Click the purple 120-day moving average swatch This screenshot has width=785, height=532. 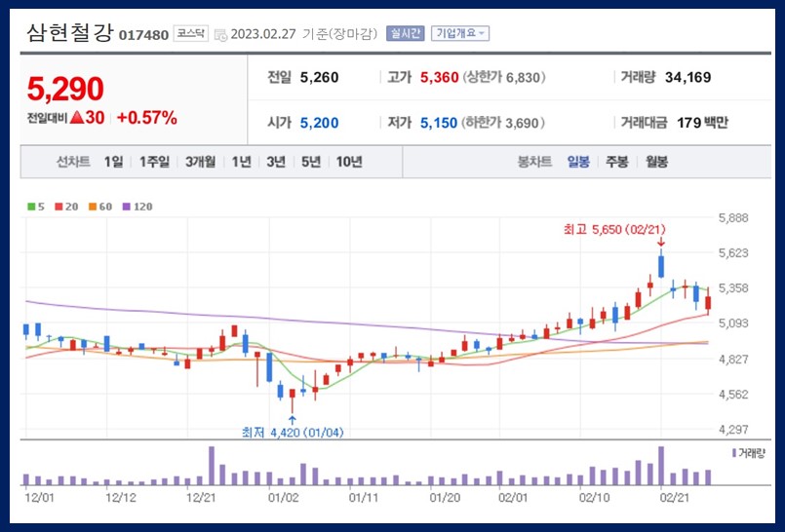126,207
